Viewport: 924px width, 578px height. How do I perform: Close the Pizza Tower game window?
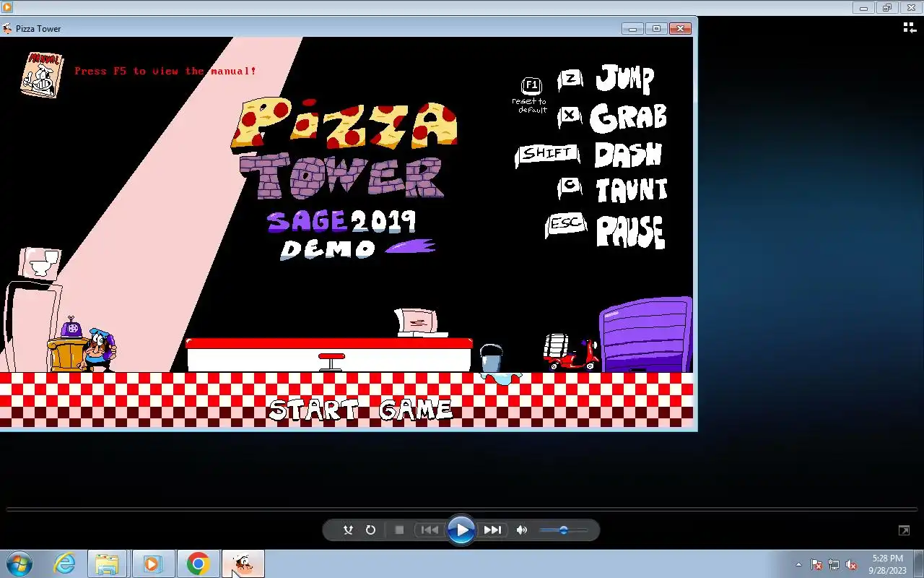tap(679, 29)
